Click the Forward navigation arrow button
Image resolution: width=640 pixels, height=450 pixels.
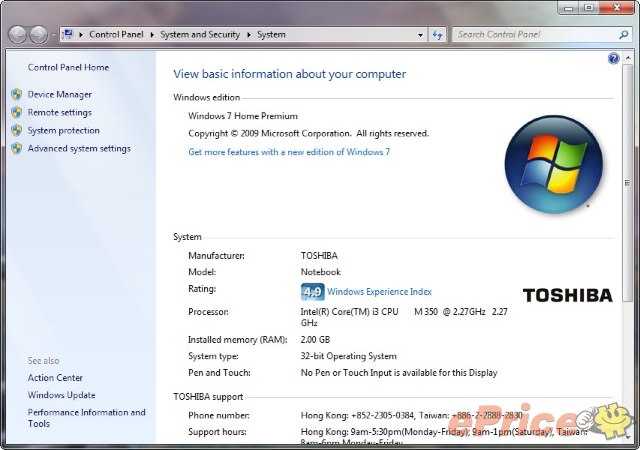tap(39, 35)
